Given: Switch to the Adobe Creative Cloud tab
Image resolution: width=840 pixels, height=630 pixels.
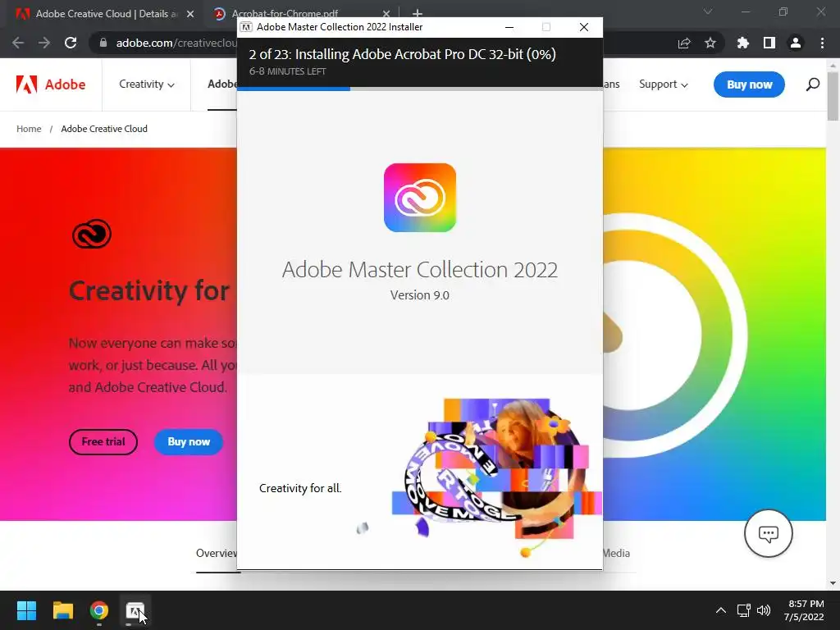Looking at the screenshot, I should [x=106, y=14].
